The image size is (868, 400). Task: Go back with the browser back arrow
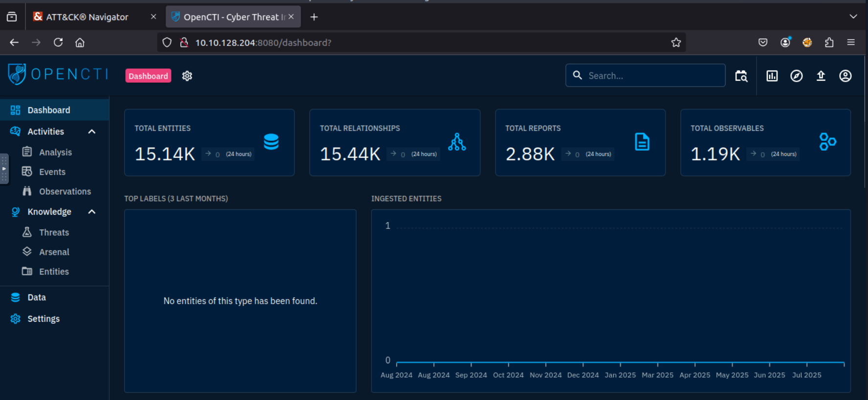click(14, 43)
